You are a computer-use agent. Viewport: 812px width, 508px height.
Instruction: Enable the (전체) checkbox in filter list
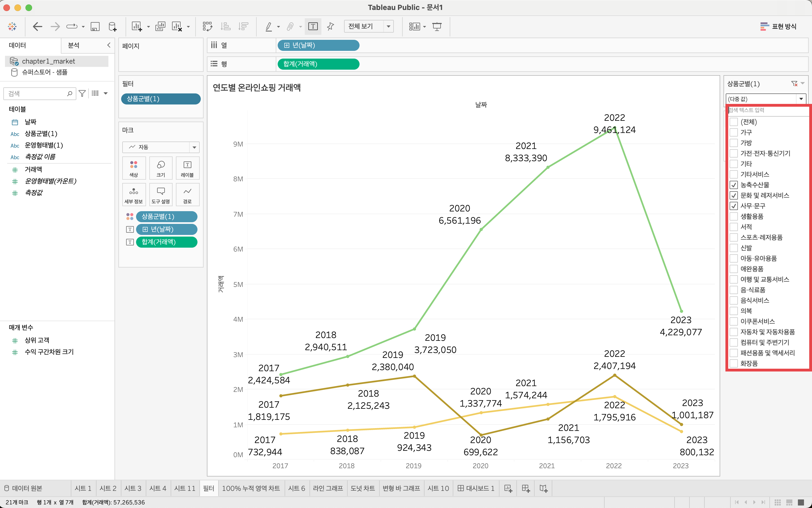(734, 122)
